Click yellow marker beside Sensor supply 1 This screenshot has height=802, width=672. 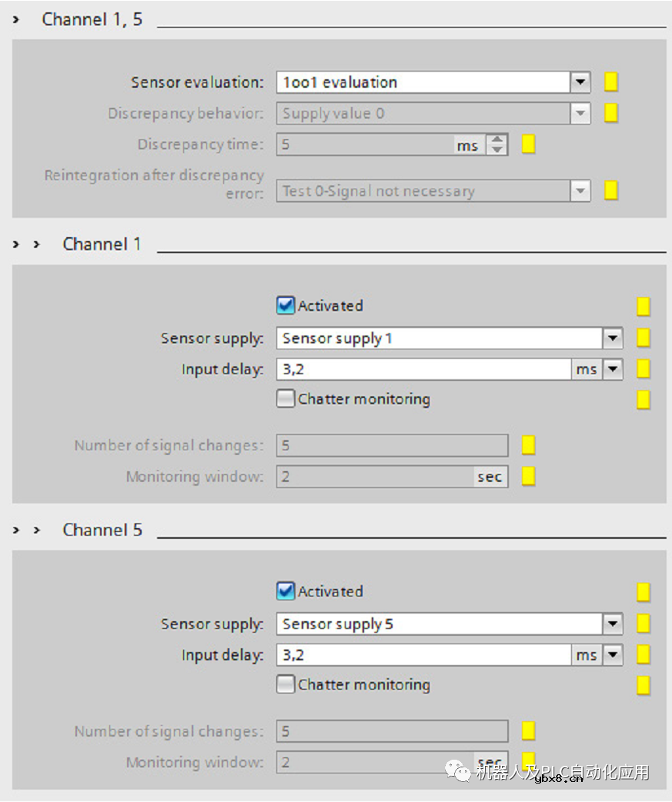tap(644, 338)
